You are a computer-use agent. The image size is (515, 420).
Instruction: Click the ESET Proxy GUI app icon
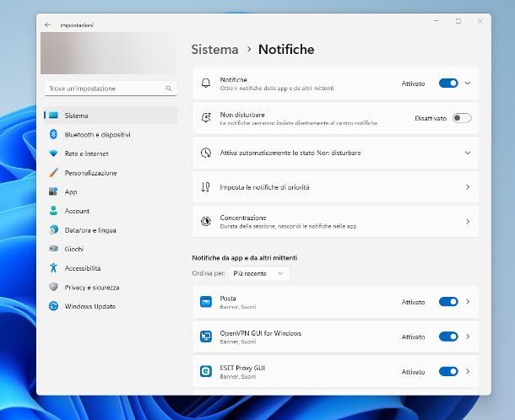pyautogui.click(x=206, y=371)
